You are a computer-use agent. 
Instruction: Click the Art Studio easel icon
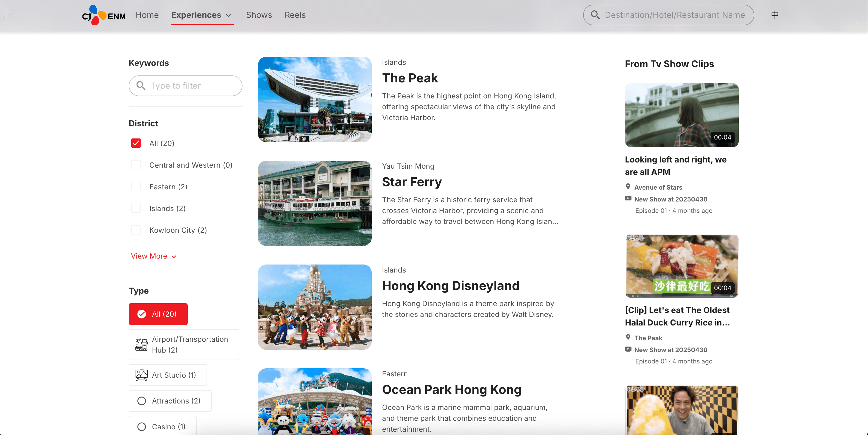click(142, 375)
